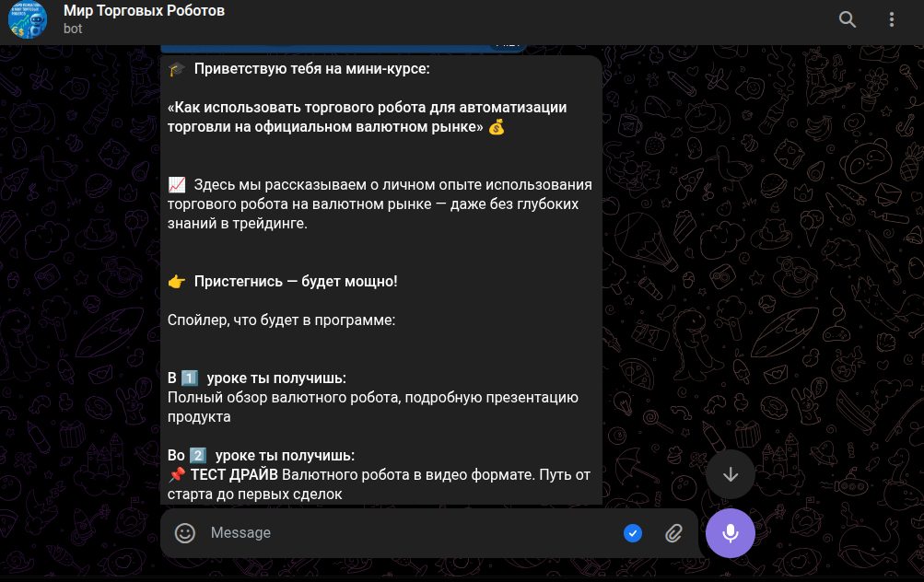The height and width of the screenshot is (582, 924).
Task: Click the Мир Торговых Роботов chat title
Action: (144, 11)
